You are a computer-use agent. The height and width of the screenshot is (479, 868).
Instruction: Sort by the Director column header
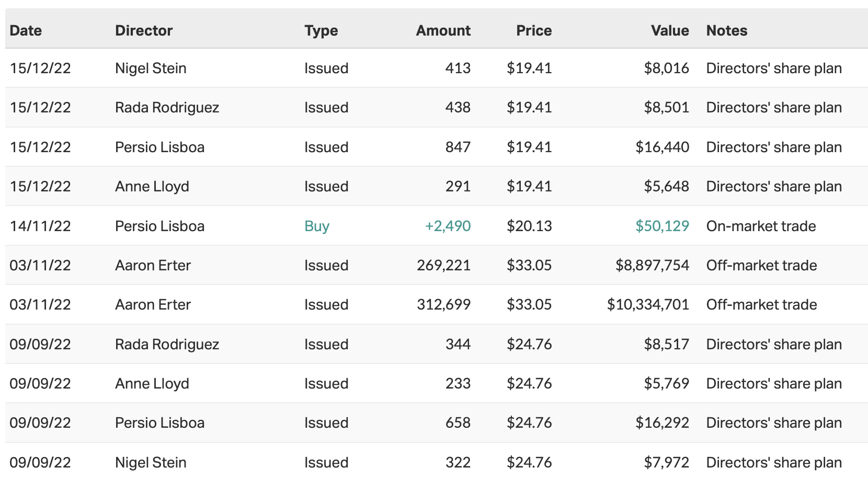[144, 30]
